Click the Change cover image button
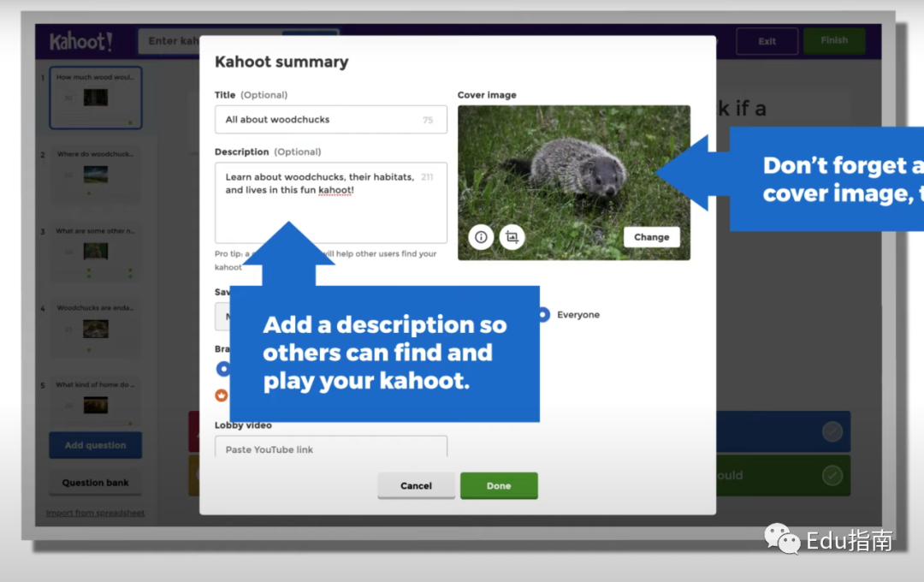924x582 pixels. [651, 237]
